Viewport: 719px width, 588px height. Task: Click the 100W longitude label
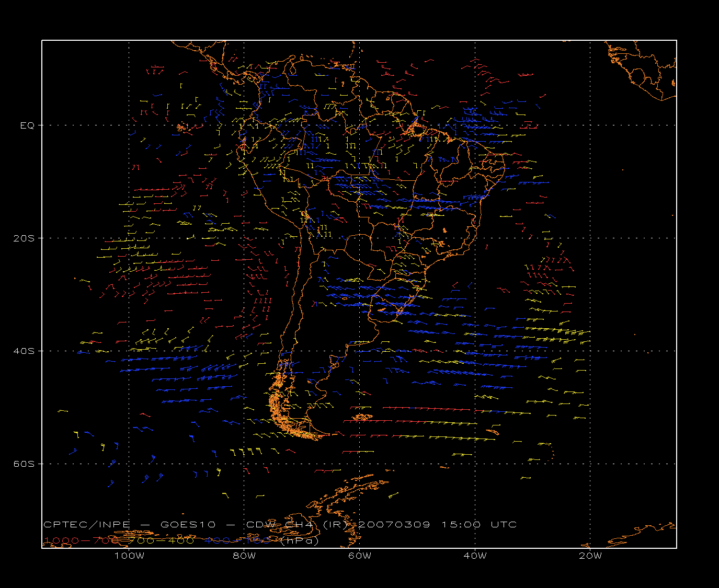(x=129, y=556)
